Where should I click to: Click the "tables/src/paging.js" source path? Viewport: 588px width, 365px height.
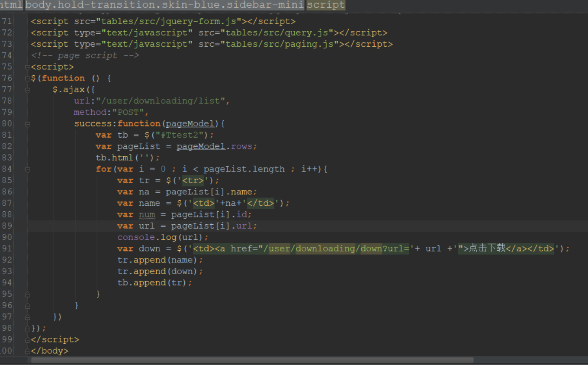tap(280, 44)
